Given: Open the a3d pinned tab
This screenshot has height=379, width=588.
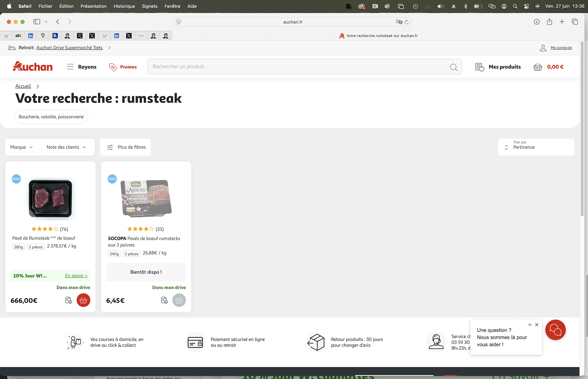Looking at the screenshot, I should tap(18, 36).
